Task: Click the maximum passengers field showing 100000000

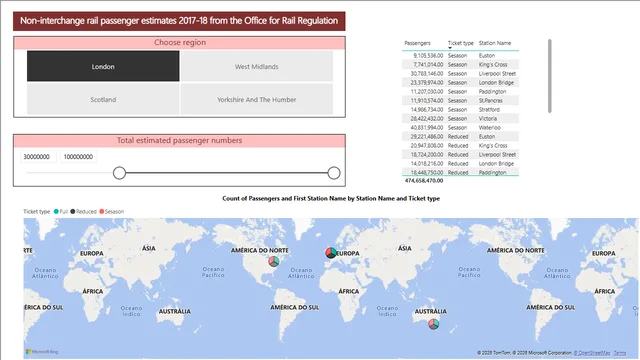Action: 78,157
